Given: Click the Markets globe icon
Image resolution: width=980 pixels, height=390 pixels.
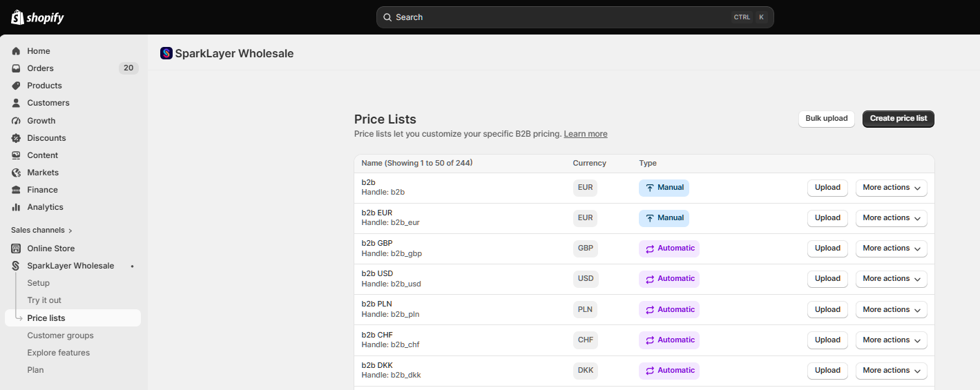Looking at the screenshot, I should pos(16,173).
